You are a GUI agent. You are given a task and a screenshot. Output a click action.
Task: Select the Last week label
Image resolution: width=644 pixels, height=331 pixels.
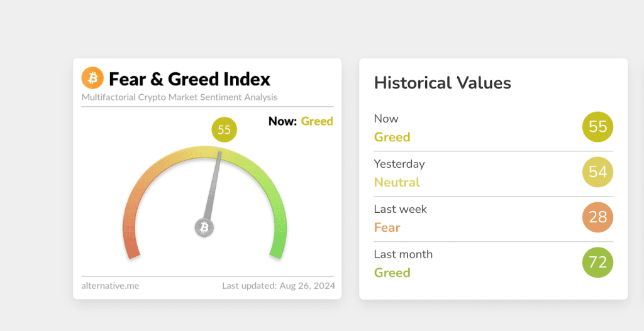coord(400,209)
